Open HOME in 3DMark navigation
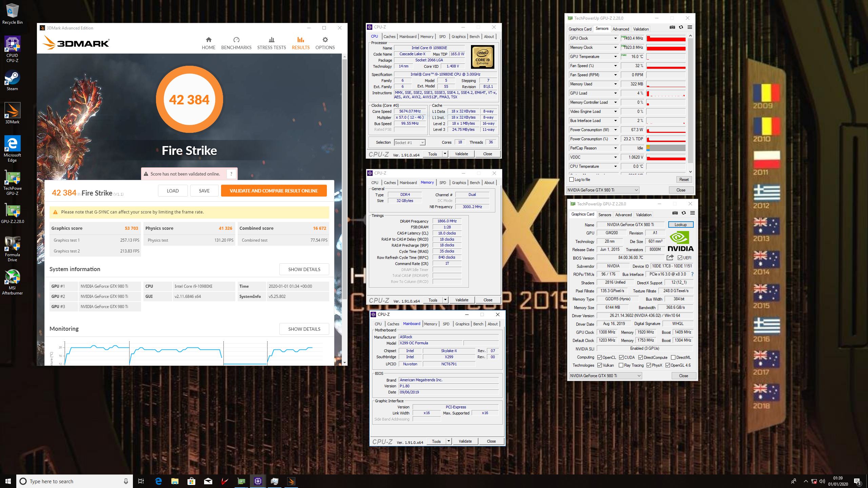The height and width of the screenshot is (488, 868). [209, 43]
